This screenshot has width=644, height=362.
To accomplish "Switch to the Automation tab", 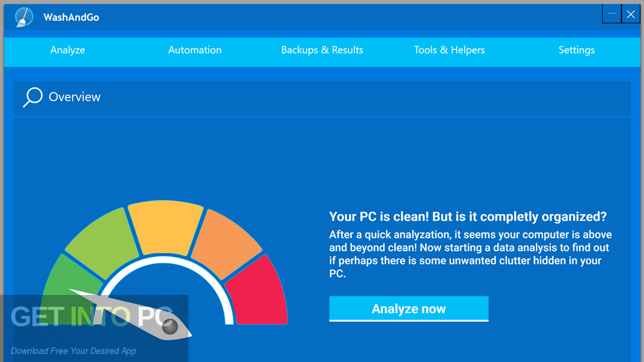I will [195, 50].
